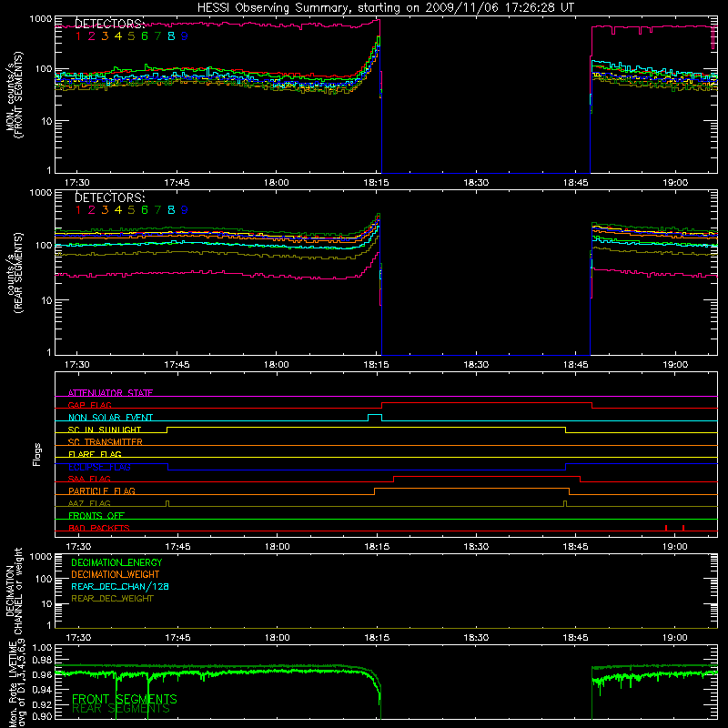
Task: Select detector 5 in rear segments legend
Action: click(131, 210)
